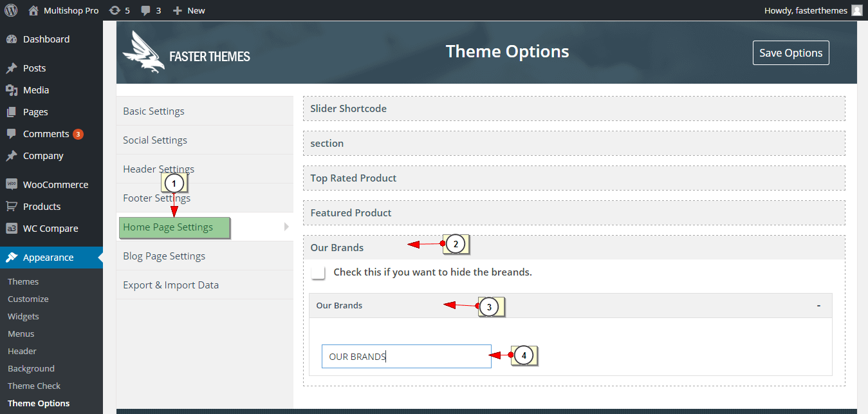Expand the Featured Product panel
This screenshot has height=414, width=868.
[x=574, y=213]
